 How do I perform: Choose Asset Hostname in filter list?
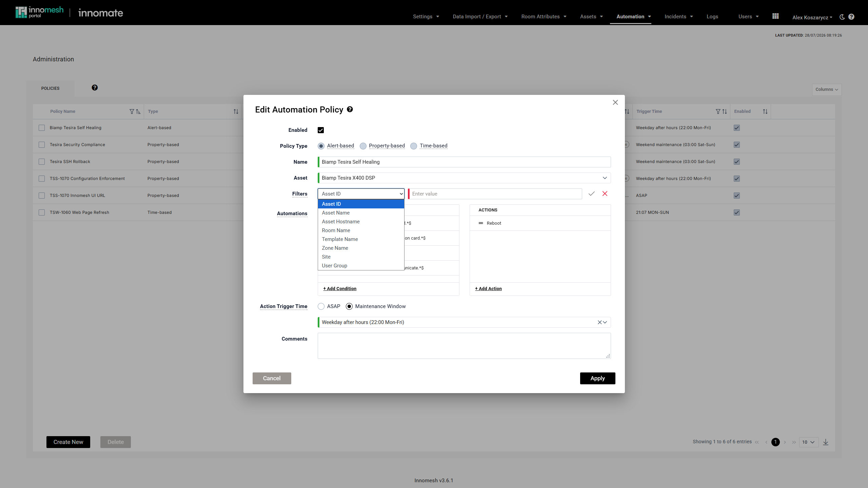click(x=361, y=222)
